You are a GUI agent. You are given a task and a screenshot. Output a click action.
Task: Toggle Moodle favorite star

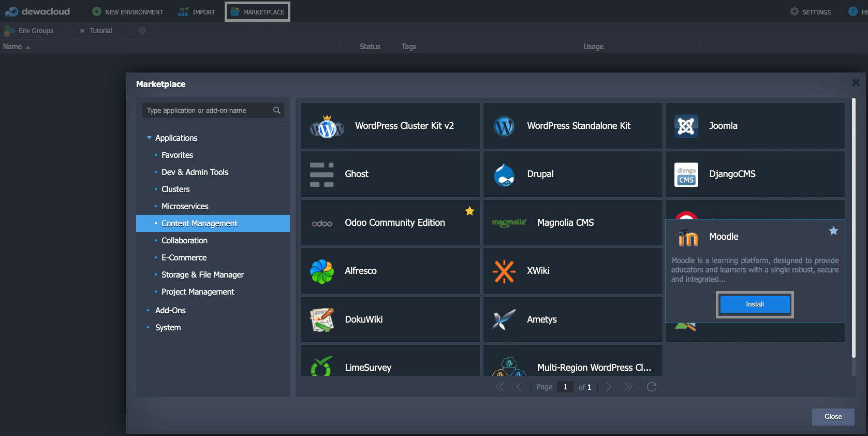pyautogui.click(x=833, y=231)
